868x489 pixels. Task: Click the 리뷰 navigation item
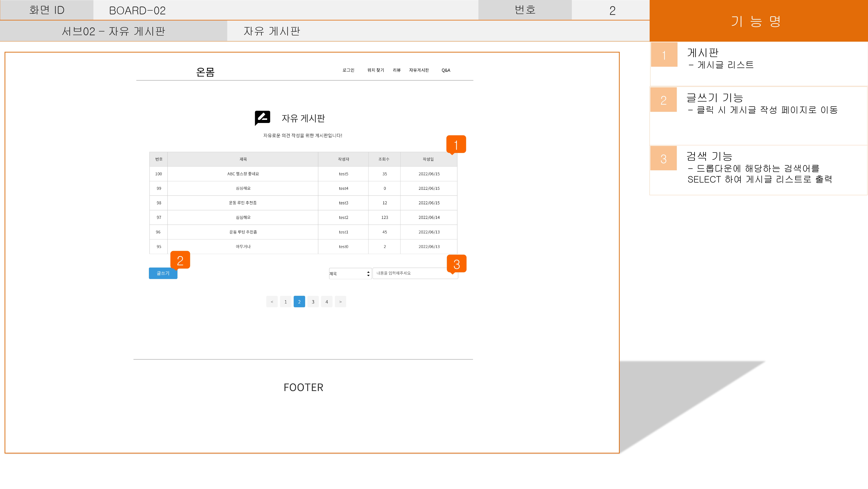[x=397, y=70]
